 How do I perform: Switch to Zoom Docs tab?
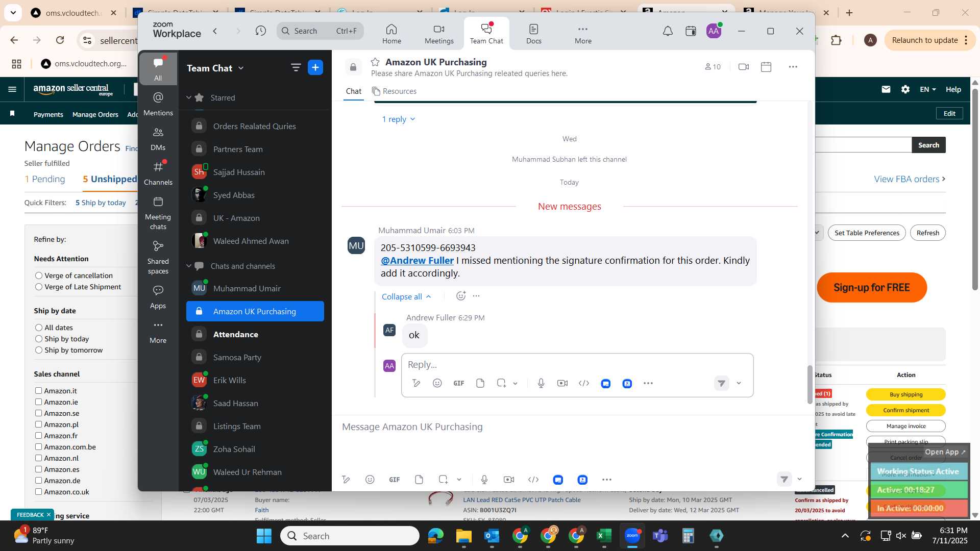pos(534,34)
